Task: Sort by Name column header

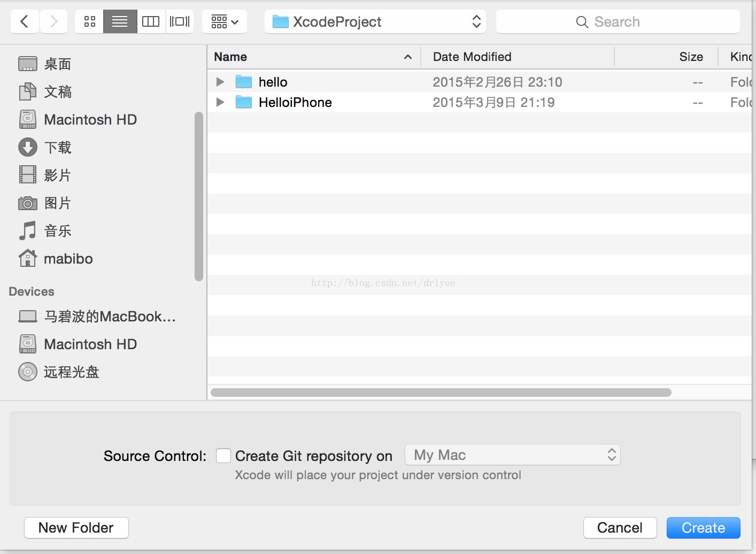Action: (314, 57)
